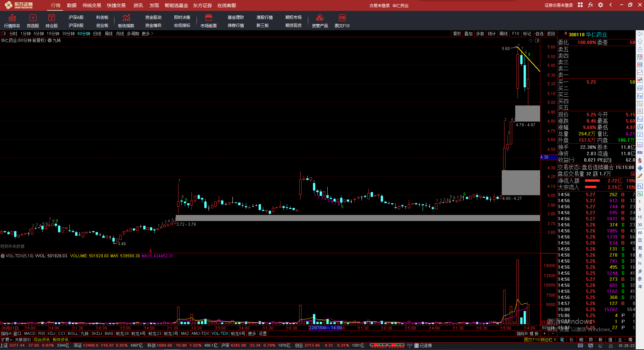
Task: Toggle the 画线 drawing line tool
Action: click(503, 34)
